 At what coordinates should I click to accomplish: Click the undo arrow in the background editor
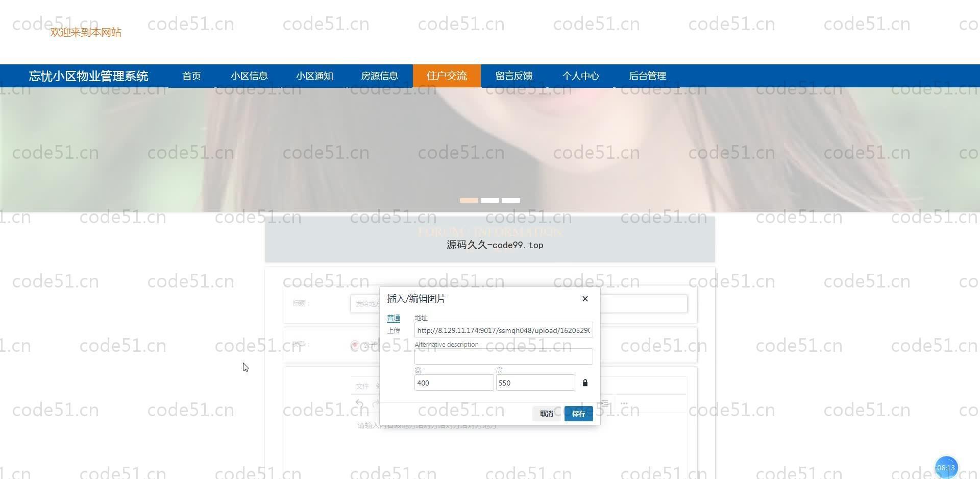[359, 403]
